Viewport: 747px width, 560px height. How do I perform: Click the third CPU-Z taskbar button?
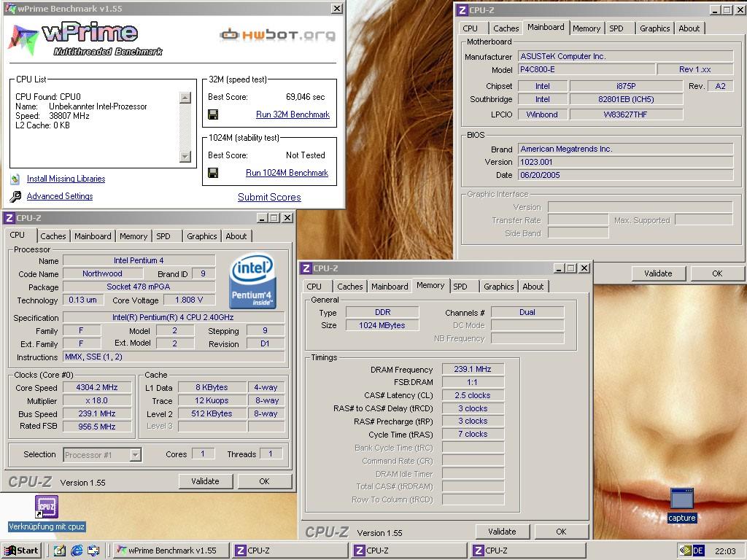tap(528, 551)
